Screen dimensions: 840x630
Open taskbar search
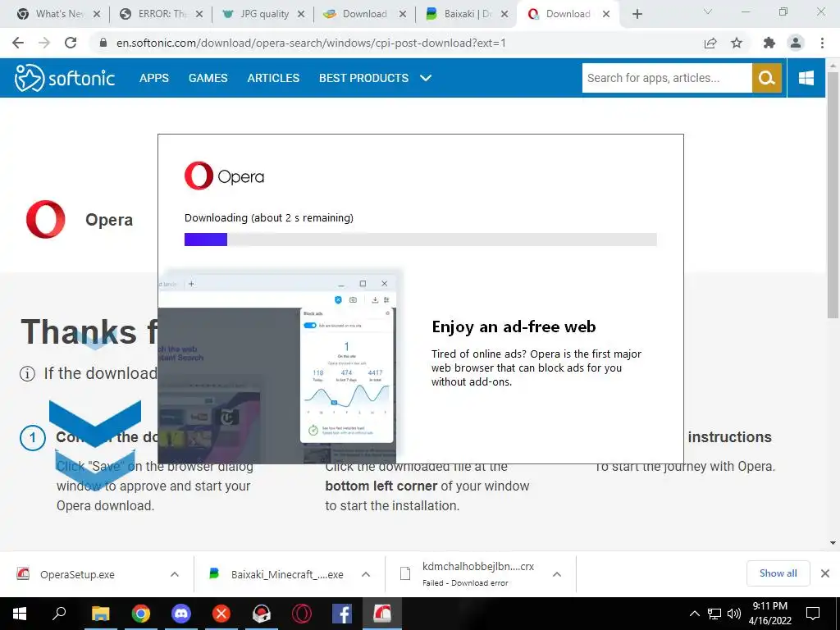pyautogui.click(x=59, y=614)
